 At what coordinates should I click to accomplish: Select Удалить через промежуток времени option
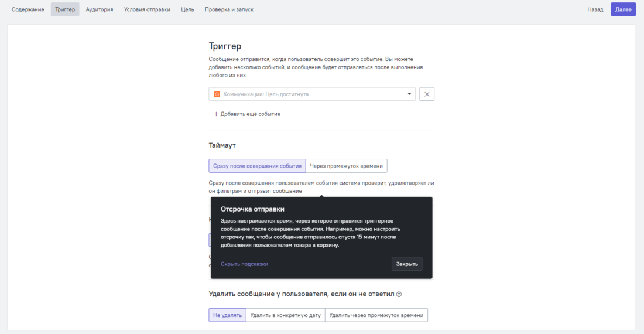(x=376, y=315)
